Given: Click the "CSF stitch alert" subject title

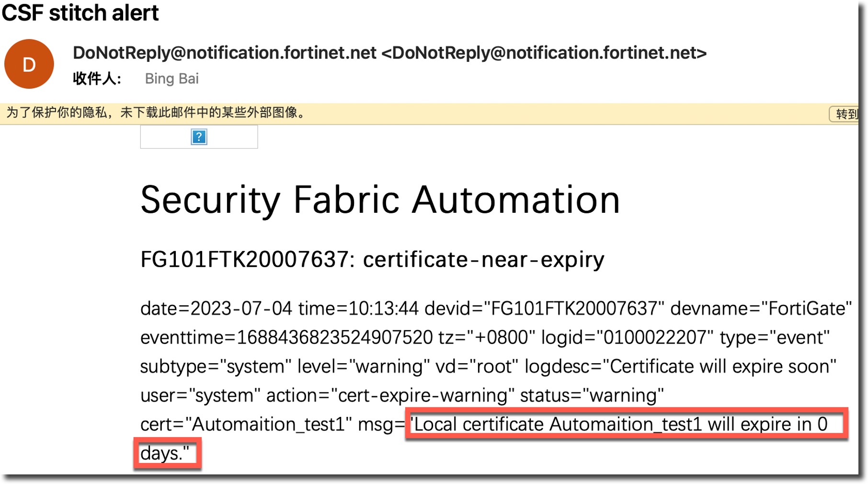Looking at the screenshot, I should (80, 12).
